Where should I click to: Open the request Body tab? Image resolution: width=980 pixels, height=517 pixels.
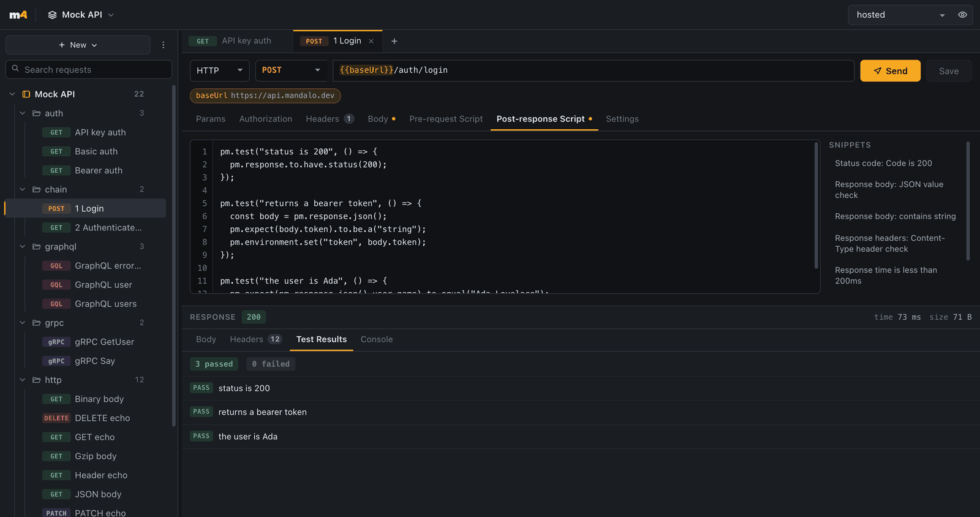(382, 119)
